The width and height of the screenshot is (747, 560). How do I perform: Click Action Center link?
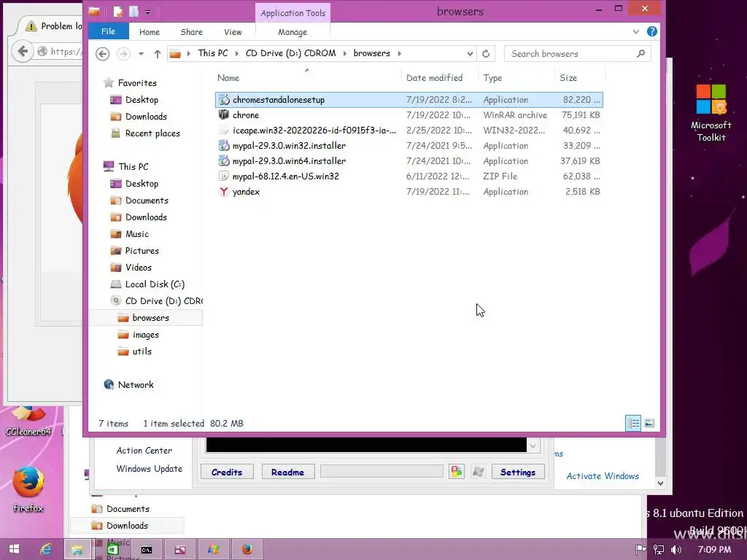pyautogui.click(x=144, y=451)
